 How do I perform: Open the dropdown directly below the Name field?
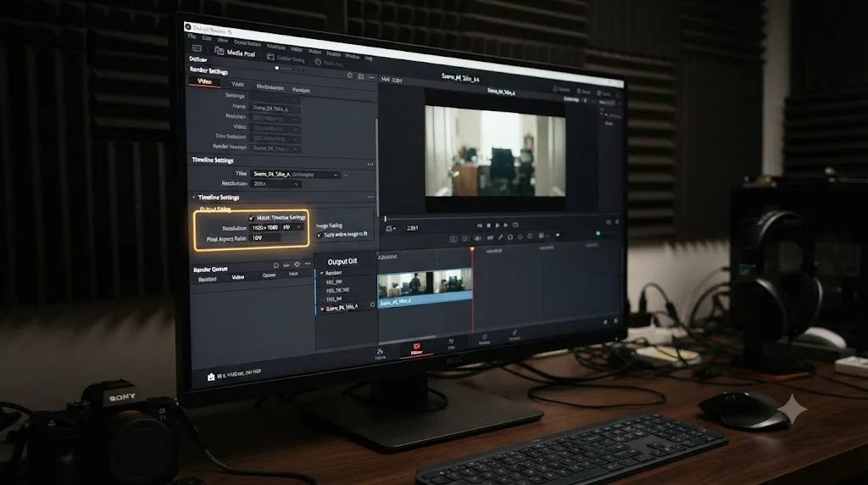[275, 119]
